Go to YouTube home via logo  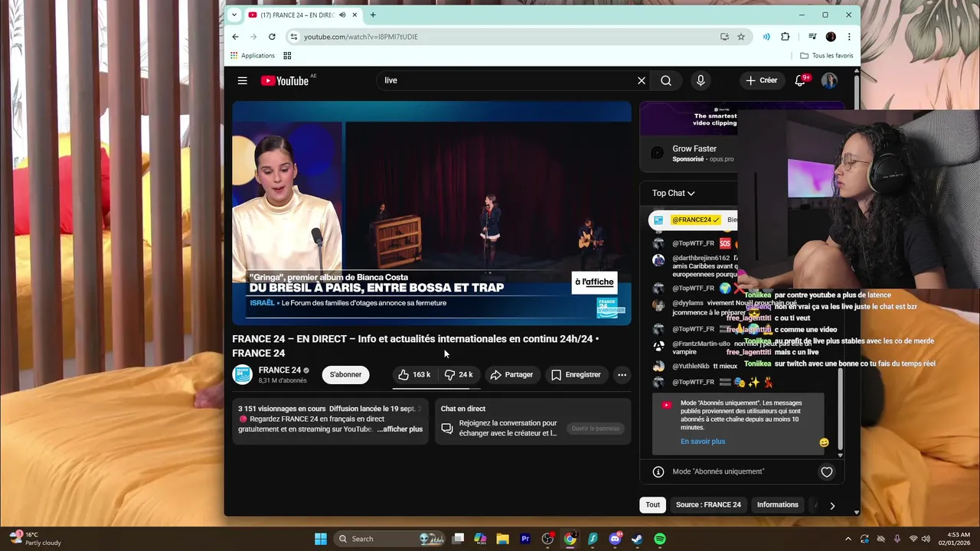pos(285,80)
